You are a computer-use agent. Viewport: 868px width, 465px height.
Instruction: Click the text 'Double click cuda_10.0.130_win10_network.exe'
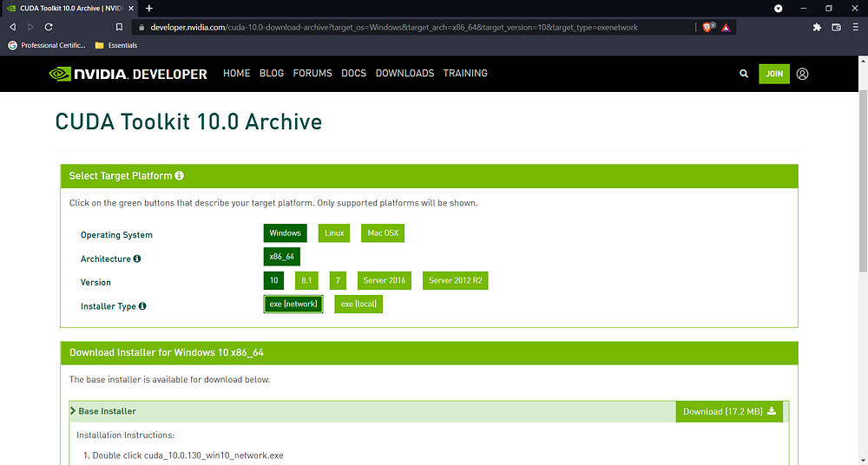(x=187, y=455)
